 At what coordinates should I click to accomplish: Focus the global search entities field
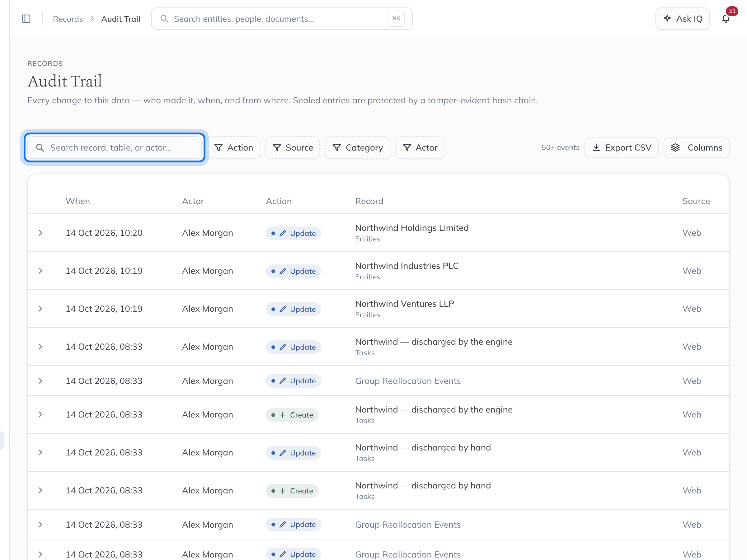point(282,19)
